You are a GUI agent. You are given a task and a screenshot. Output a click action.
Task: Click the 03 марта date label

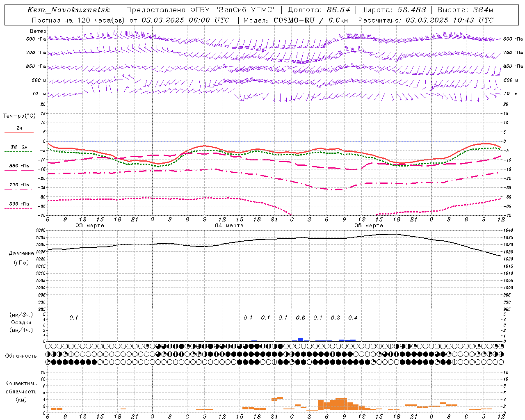click(90, 226)
